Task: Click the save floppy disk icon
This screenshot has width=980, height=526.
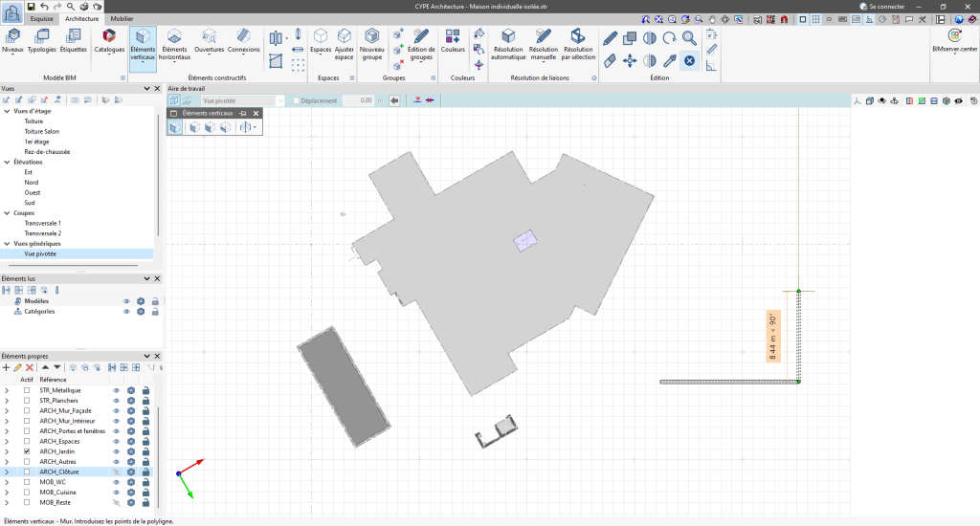Action: click(x=31, y=7)
